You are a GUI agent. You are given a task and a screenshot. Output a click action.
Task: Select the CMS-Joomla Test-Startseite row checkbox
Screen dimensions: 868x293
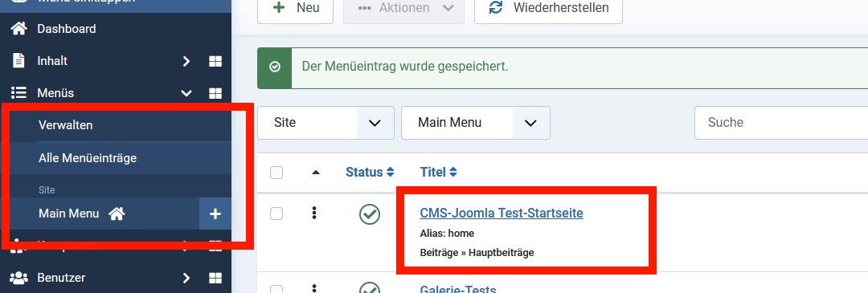click(x=276, y=214)
